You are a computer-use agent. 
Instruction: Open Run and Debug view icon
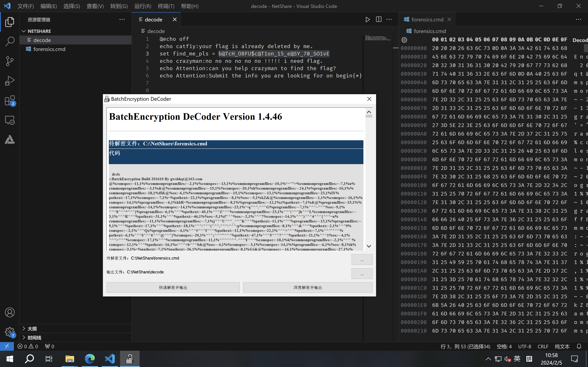[x=10, y=81]
